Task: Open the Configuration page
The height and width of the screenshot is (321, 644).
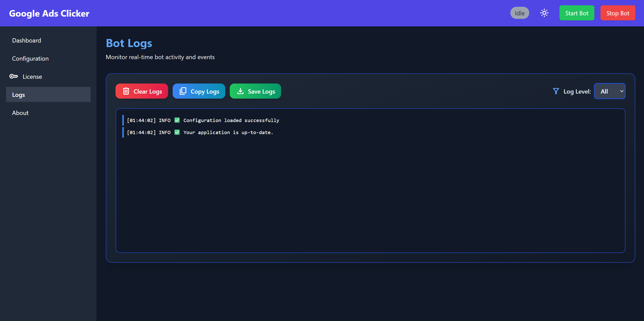Action: [x=30, y=58]
